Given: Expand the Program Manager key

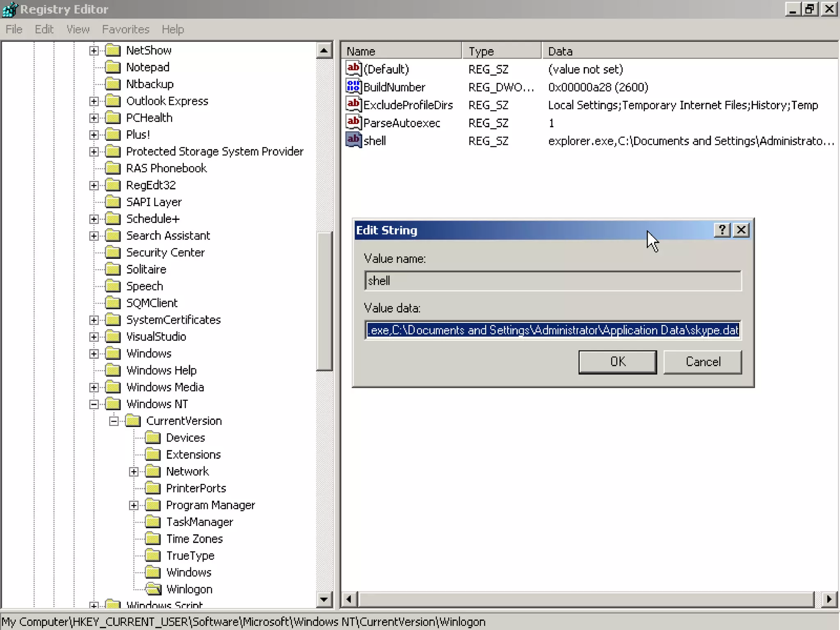Looking at the screenshot, I should click(x=134, y=505).
